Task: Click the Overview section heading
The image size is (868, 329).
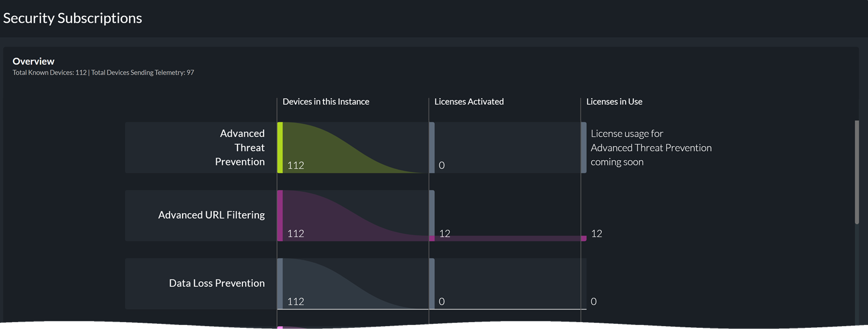Action: pyautogui.click(x=34, y=61)
